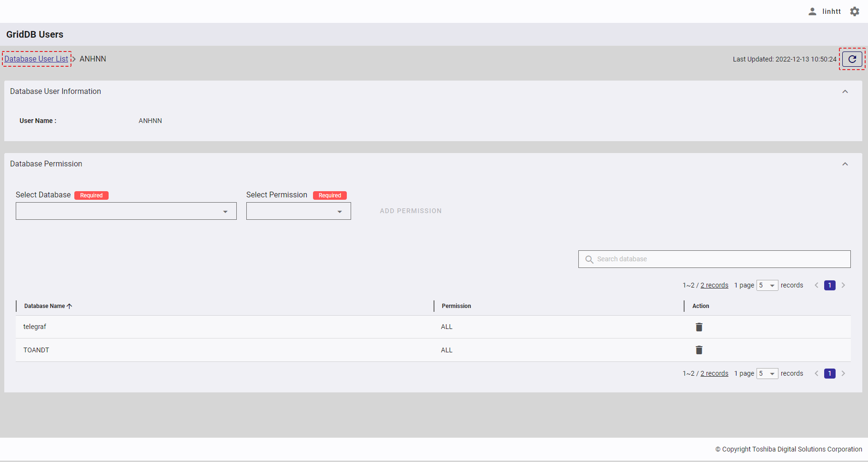Open the Select Database dropdown
Image resolution: width=868 pixels, height=462 pixels.
point(126,211)
